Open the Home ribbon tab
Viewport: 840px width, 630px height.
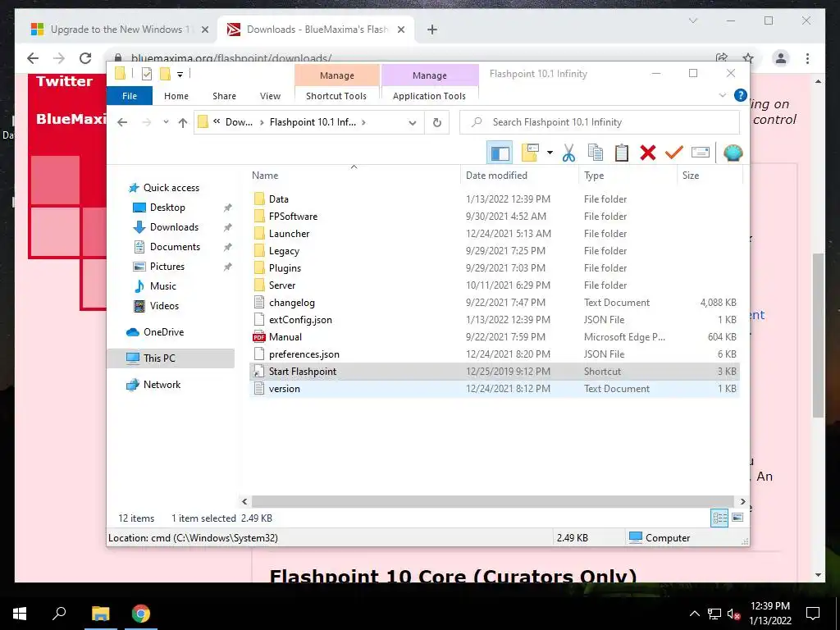tap(176, 96)
